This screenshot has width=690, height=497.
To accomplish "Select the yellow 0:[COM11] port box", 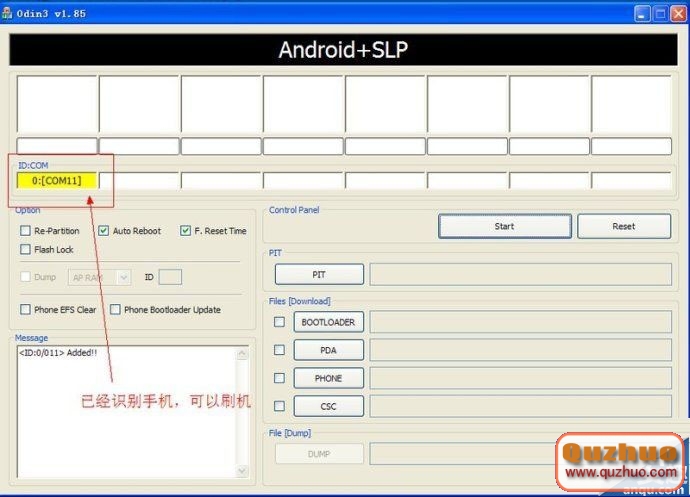I will click(x=57, y=180).
